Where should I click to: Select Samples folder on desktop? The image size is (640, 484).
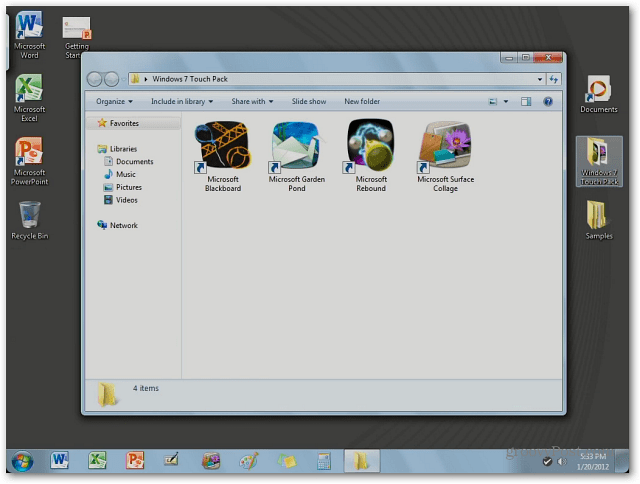tap(599, 220)
